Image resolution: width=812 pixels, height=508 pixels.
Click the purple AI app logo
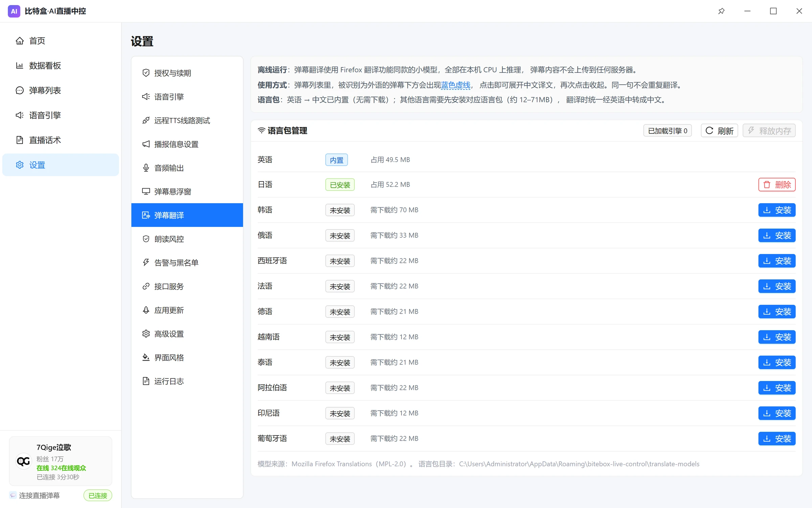click(14, 11)
